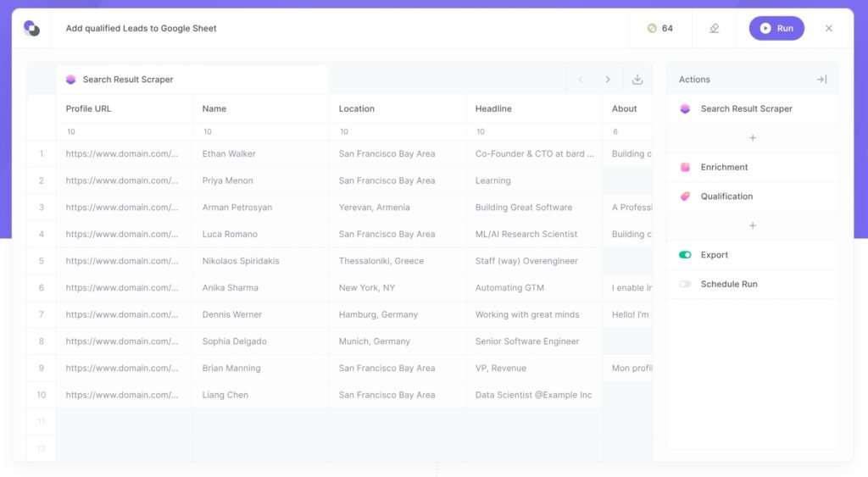
Task: Download the table results
Action: point(637,80)
